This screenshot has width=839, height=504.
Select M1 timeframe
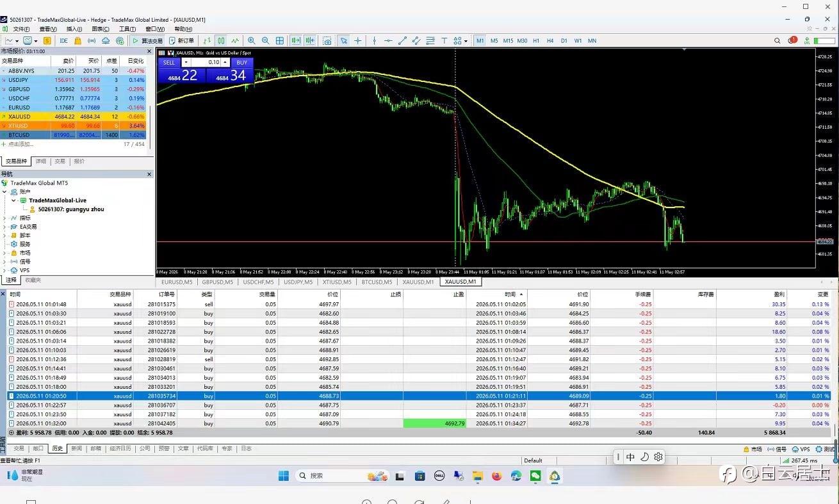[x=480, y=40]
